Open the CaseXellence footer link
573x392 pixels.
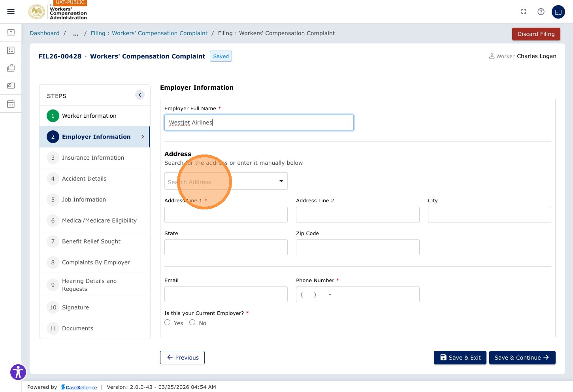point(79,387)
